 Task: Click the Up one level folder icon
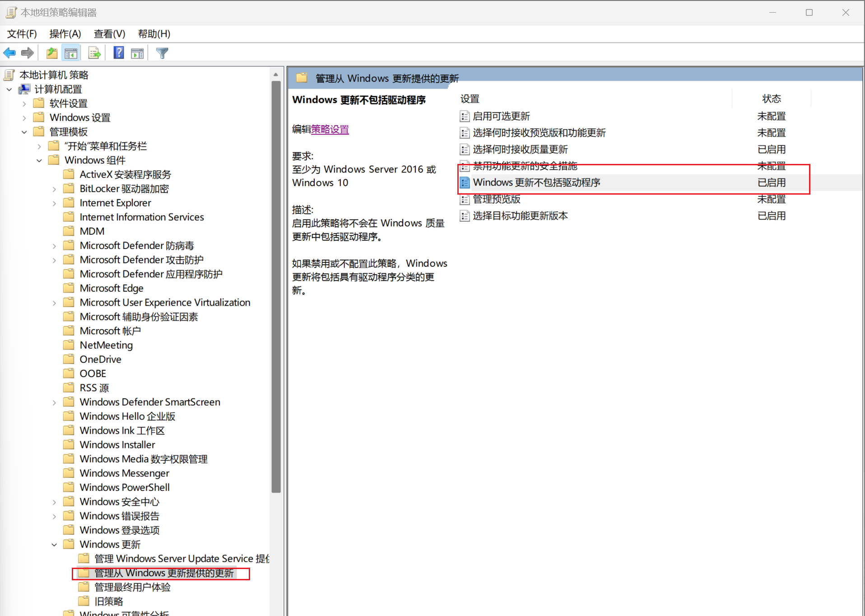click(x=52, y=53)
